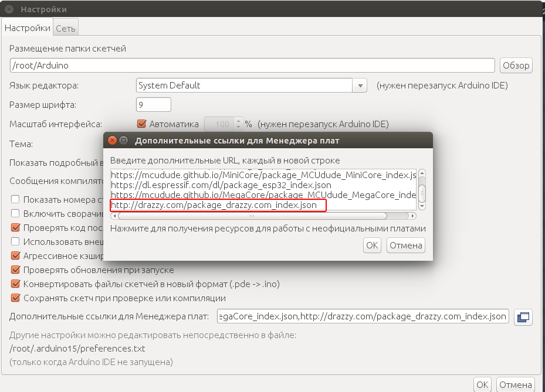Screen dimensions: 545x392
Task: Click right arrow of horizontal URL scrollbar
Action: [413, 215]
